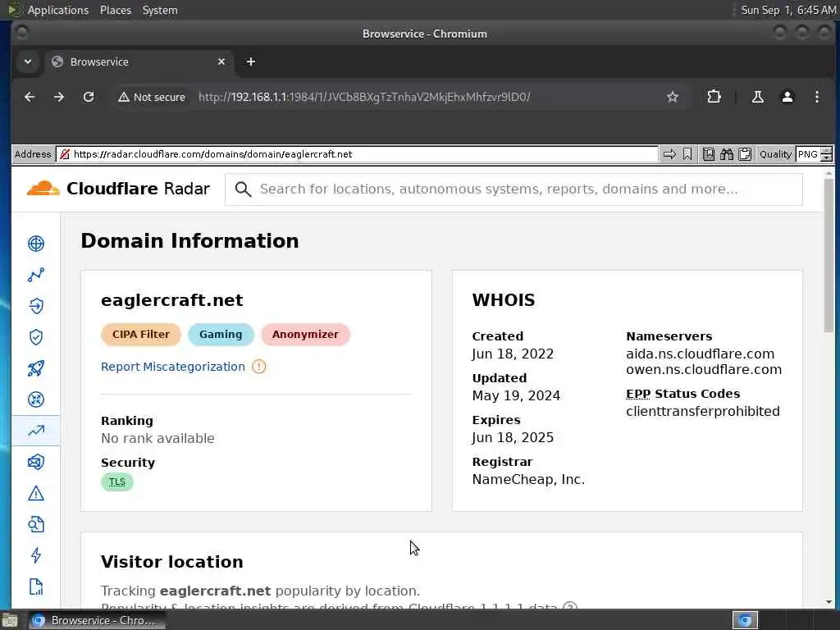Click the help icon after Cloudflare 1.1.1.1 data
The height and width of the screenshot is (630, 840).
[570, 608]
